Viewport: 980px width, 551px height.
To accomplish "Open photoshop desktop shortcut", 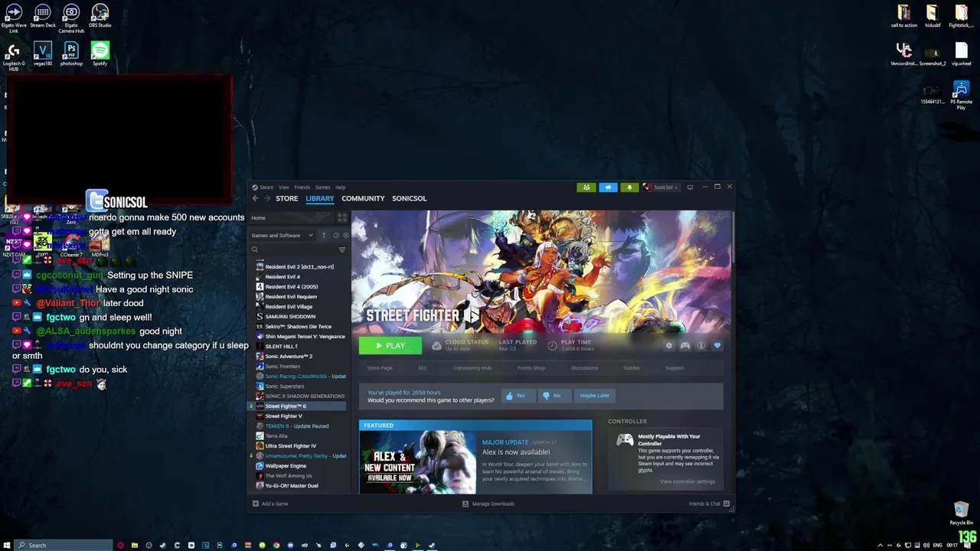I will 71,54.
